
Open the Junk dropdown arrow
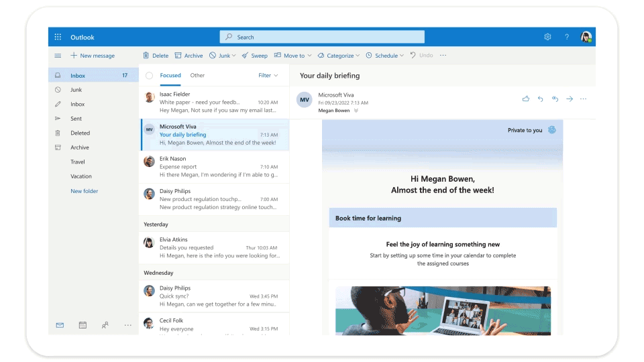(x=233, y=56)
